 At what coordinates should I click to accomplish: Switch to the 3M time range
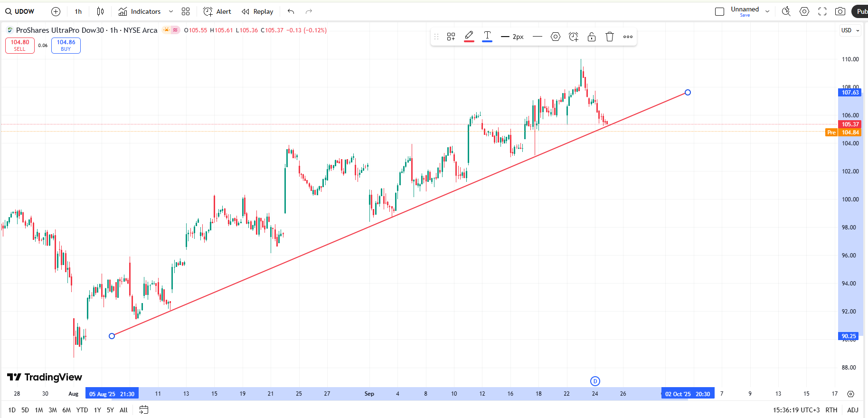53,410
